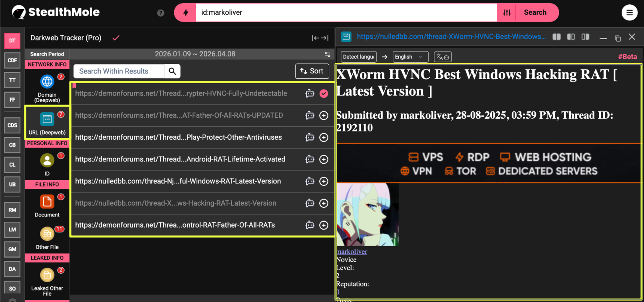Viewport: 644px width, 302px height.
Task: Open the Detect language source dropdown
Action: coord(358,57)
